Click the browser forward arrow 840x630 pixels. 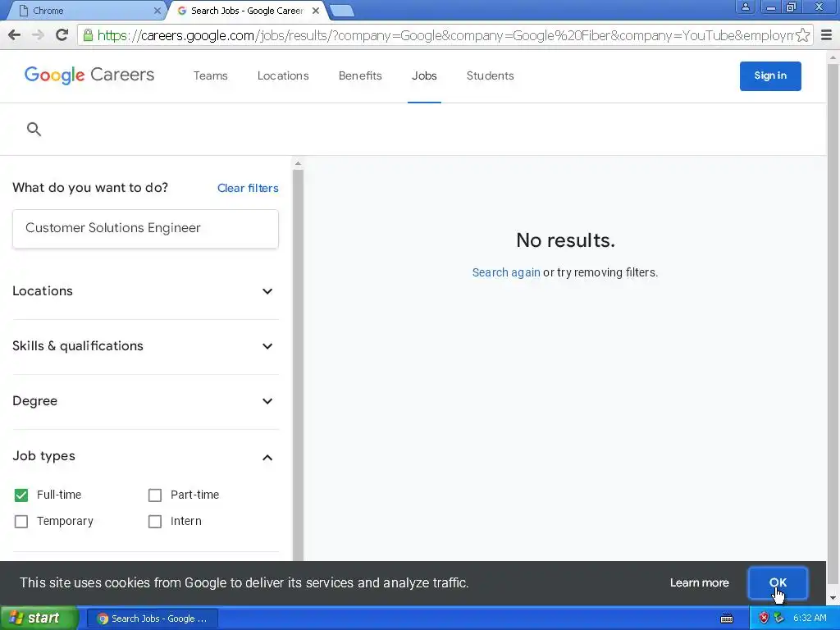pos(38,35)
